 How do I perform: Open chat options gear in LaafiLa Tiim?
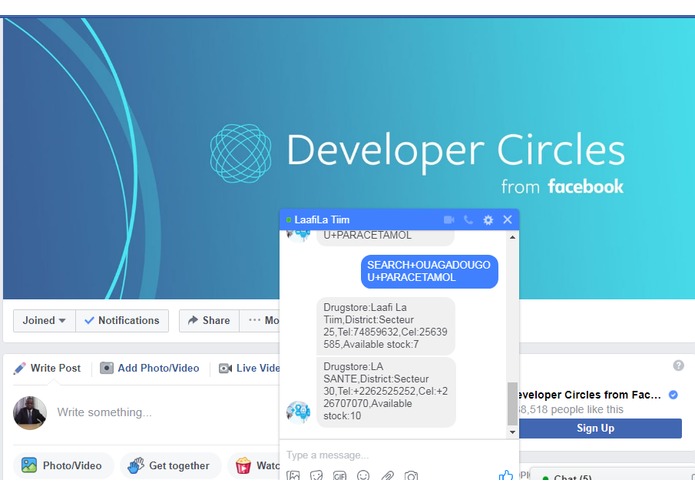(x=488, y=220)
